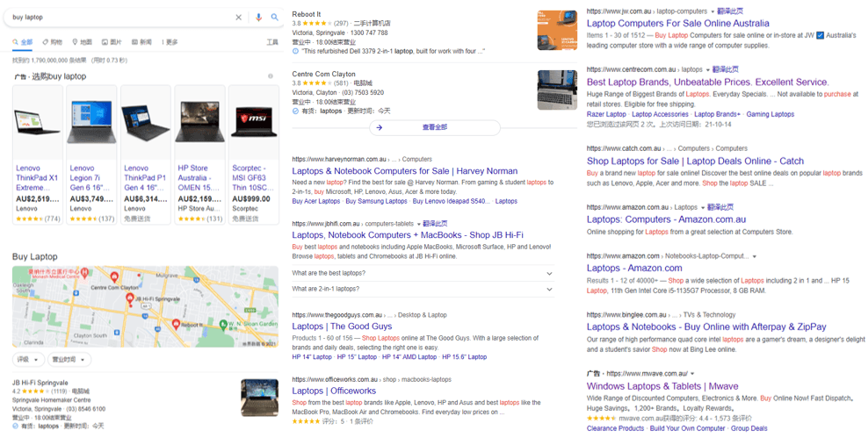Screen dimensions: 868x438
Task: Click the JB Hi-Fi Springvale map pin
Action: (x=130, y=299)
